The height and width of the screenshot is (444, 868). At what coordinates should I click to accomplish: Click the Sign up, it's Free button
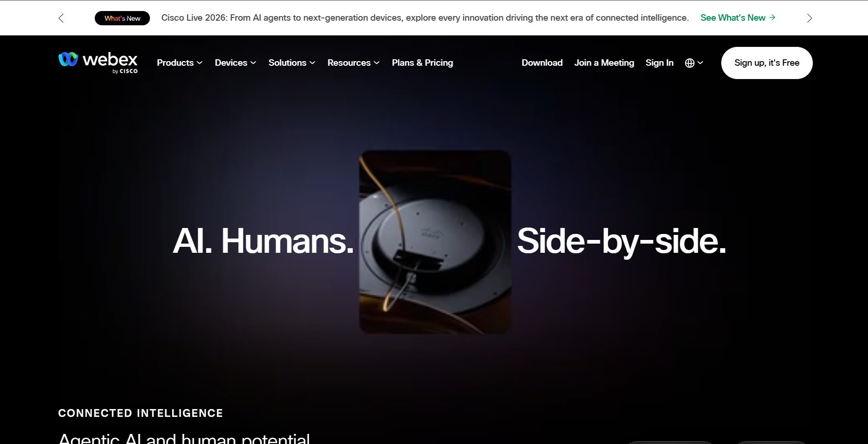[767, 63]
